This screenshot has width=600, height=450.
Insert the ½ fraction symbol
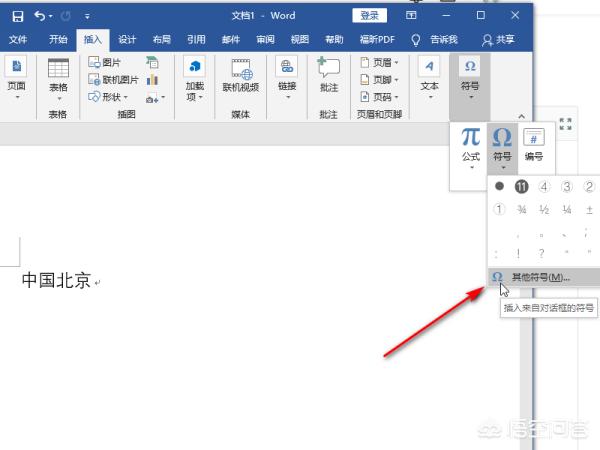click(x=544, y=209)
